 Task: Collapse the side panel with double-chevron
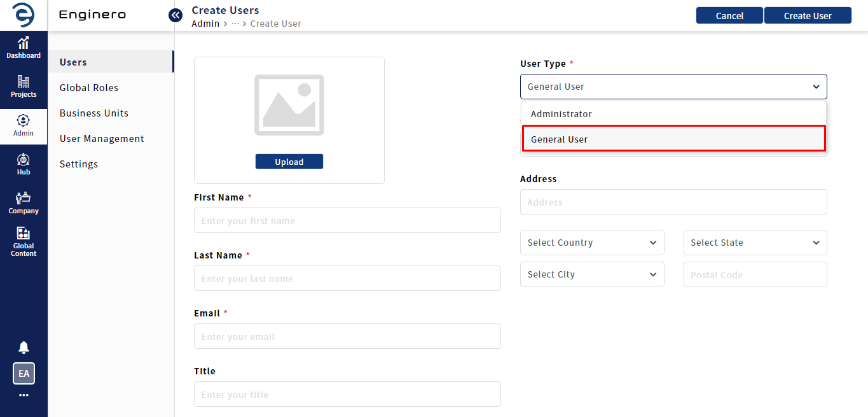[x=176, y=15]
